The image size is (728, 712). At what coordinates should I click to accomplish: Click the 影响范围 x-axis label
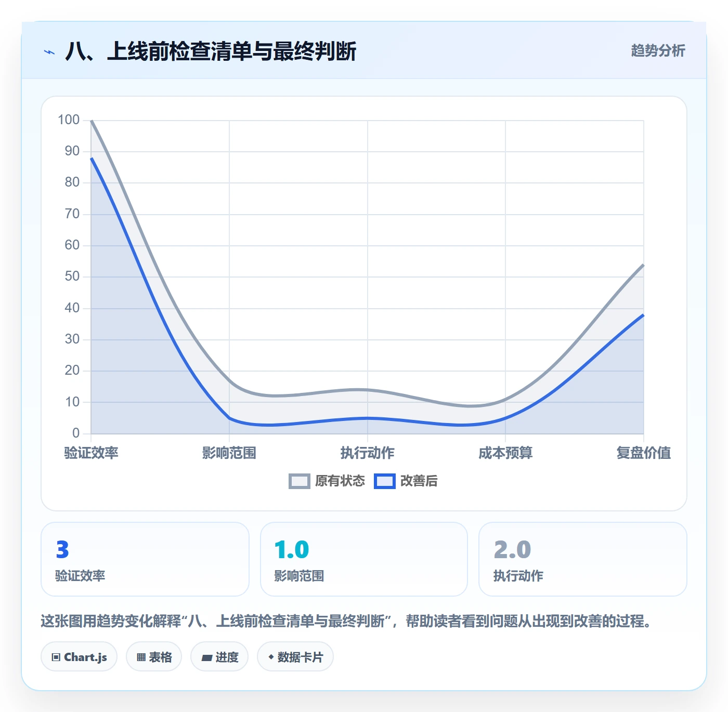tap(229, 453)
